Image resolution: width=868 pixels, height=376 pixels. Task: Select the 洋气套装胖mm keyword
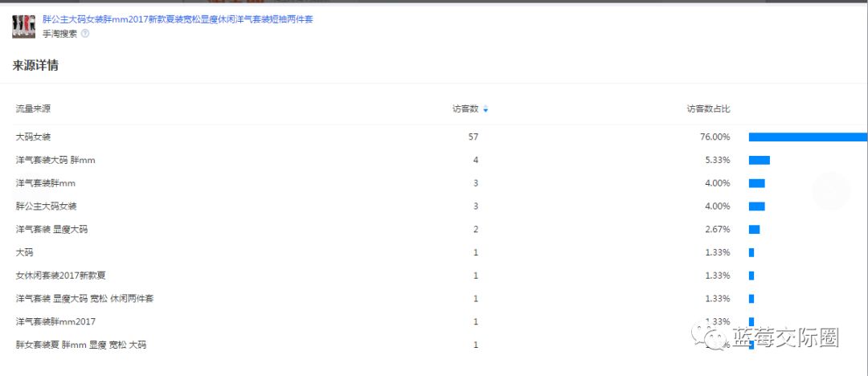(x=45, y=183)
